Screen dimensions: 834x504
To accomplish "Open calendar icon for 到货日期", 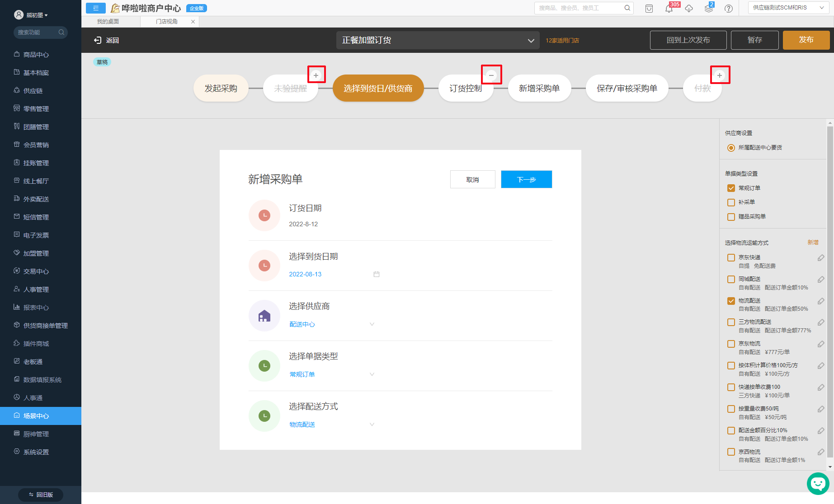I will (x=376, y=274).
